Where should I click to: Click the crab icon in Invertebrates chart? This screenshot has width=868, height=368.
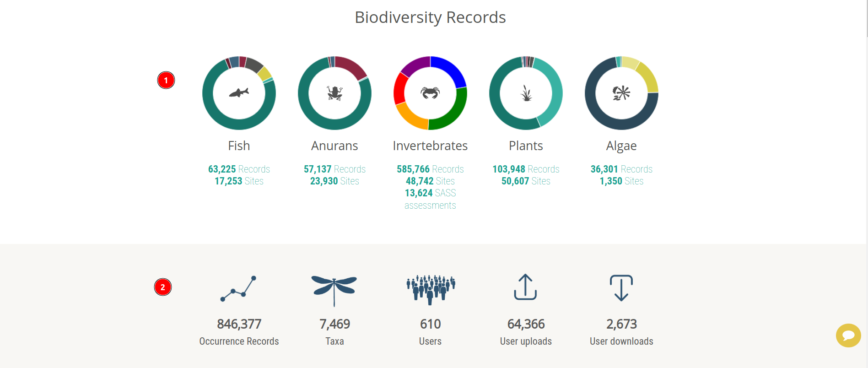tap(430, 93)
